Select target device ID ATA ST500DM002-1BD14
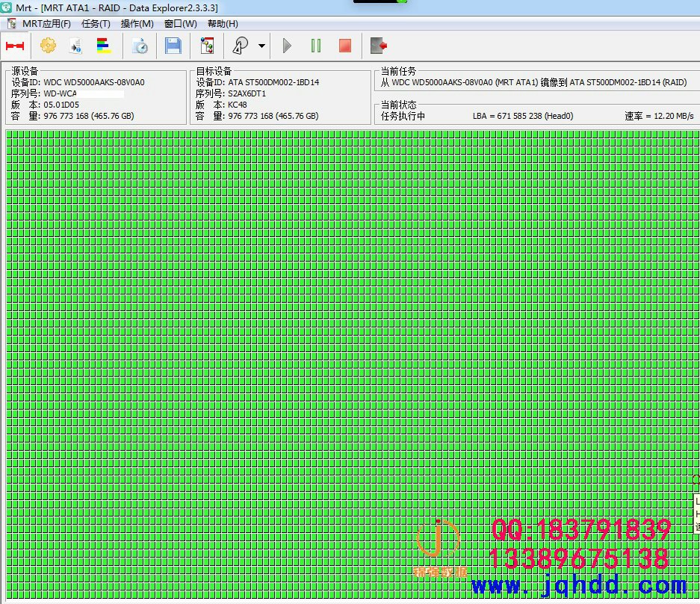The width and height of the screenshot is (700, 604). click(273, 82)
